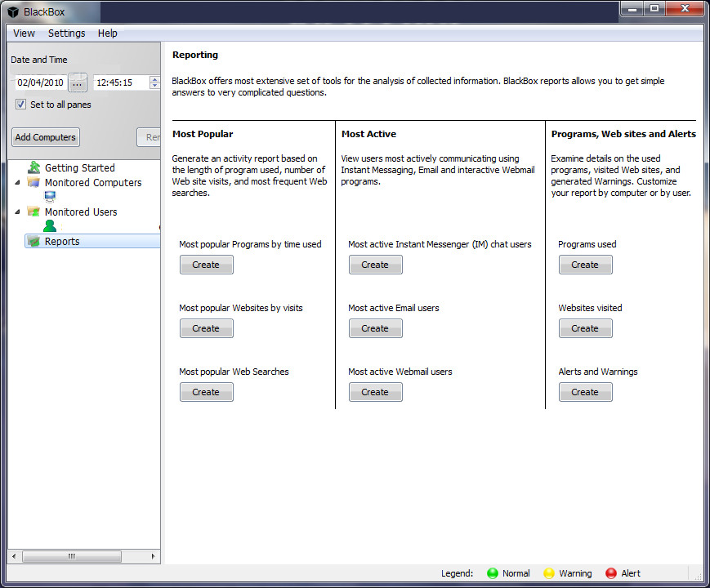Click the 'Date and Time' label
This screenshot has height=588, width=710.
pos(39,60)
